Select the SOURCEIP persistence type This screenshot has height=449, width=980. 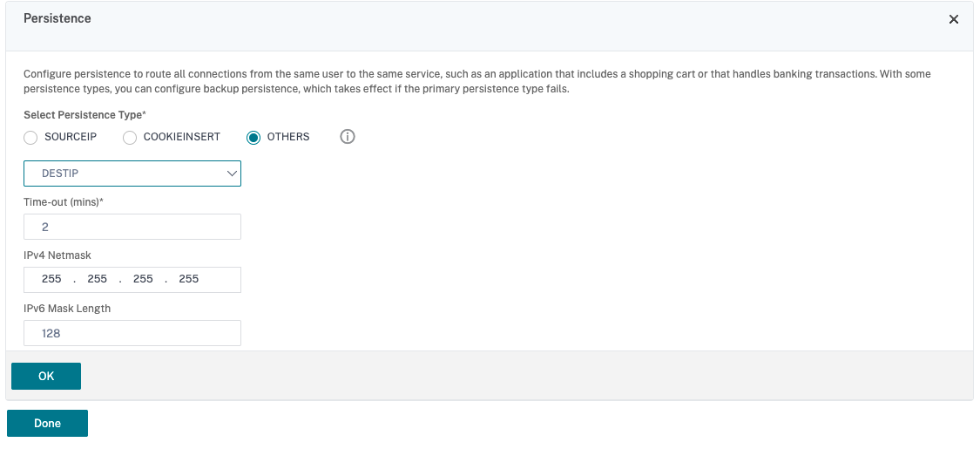pos(31,138)
